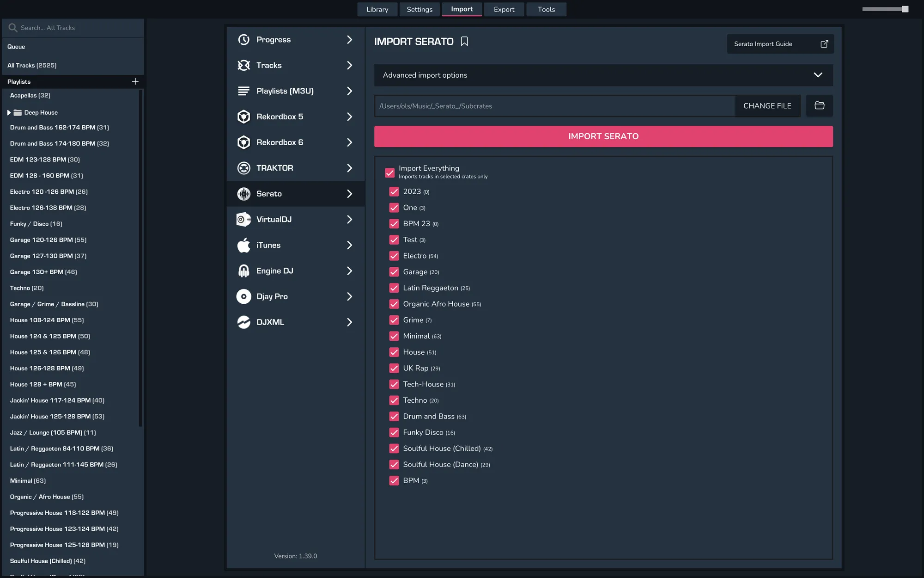This screenshot has height=578, width=924.
Task: Open the Library tab
Action: coord(377,9)
